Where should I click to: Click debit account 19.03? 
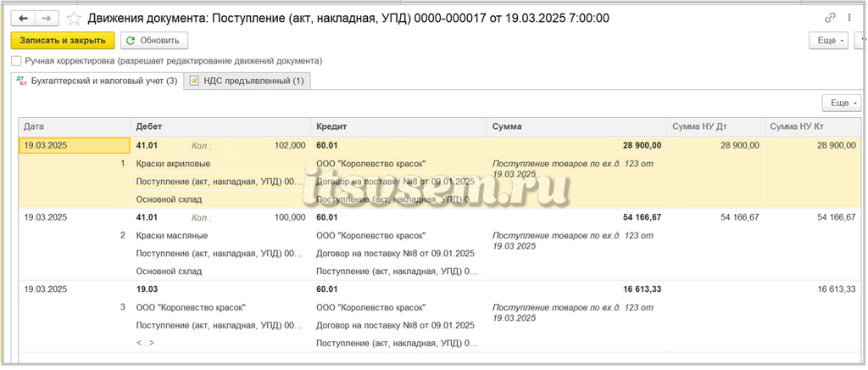[x=147, y=289]
